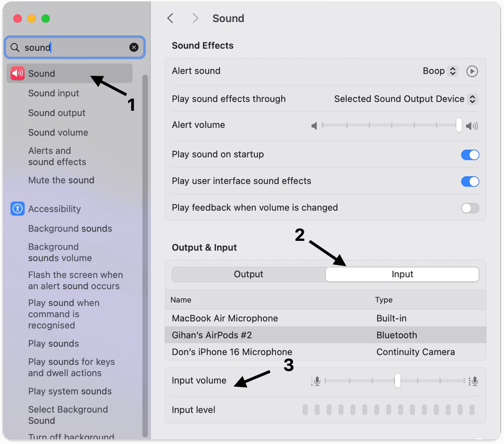Viewport: 504px width, 444px height.
Task: Click the loud speaker icon beside Alert volume
Action: click(472, 126)
